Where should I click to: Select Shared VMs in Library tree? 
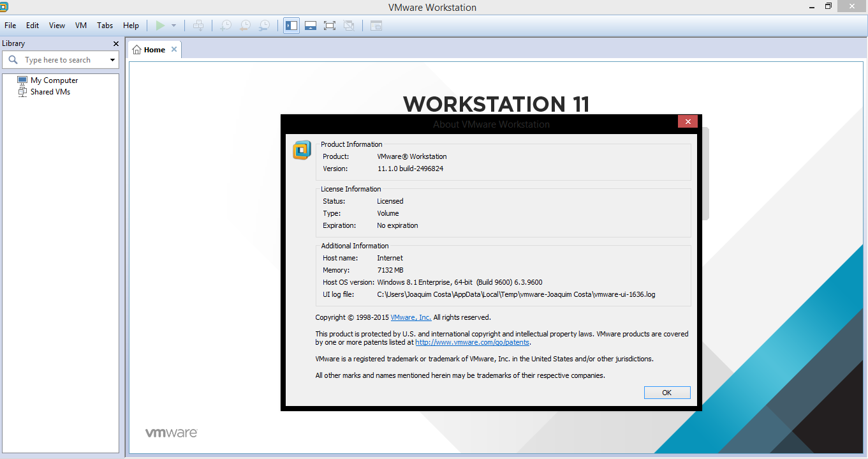pos(50,92)
